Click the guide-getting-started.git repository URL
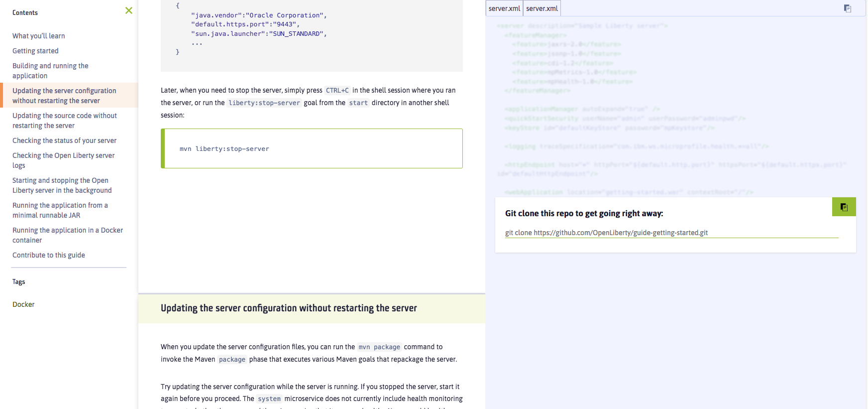 pos(607,233)
